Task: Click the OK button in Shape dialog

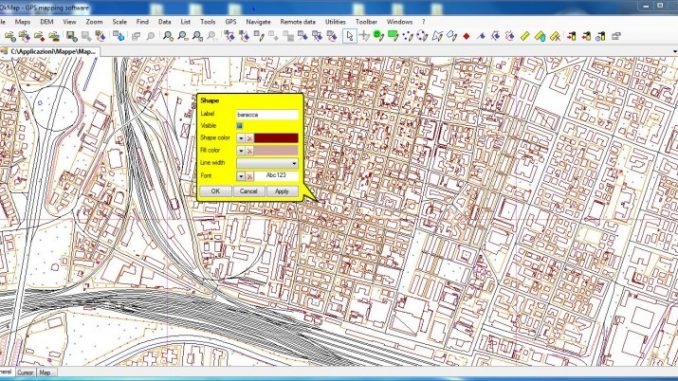Action: click(215, 191)
